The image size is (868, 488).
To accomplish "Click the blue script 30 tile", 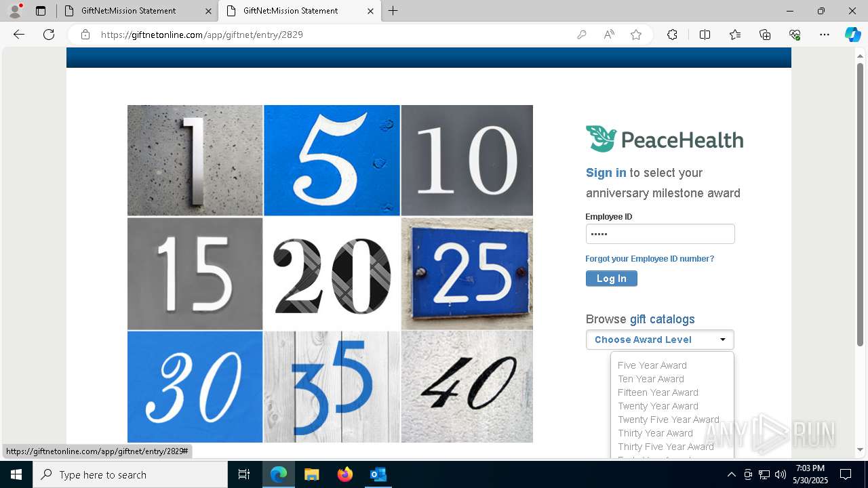I will click(x=195, y=386).
